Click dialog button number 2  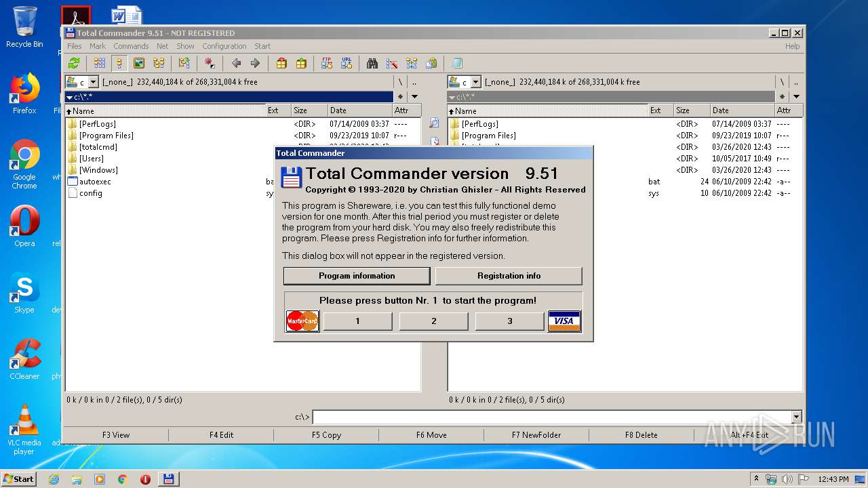(x=434, y=321)
